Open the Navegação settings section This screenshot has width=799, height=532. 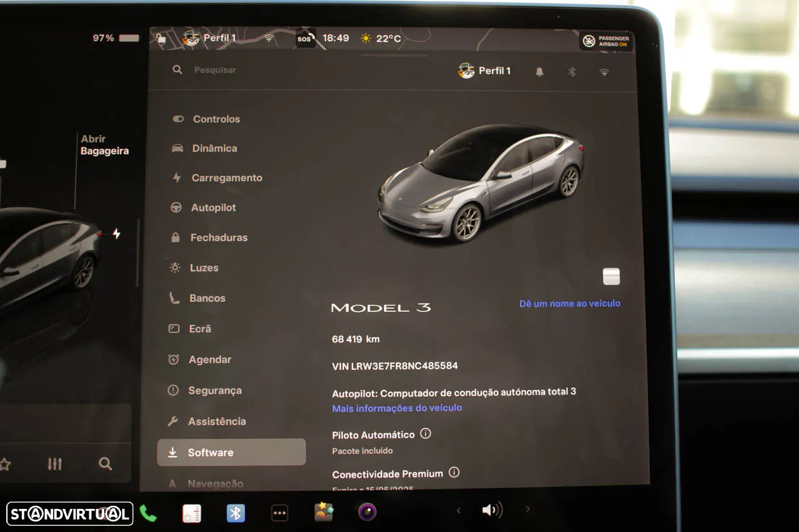206,483
